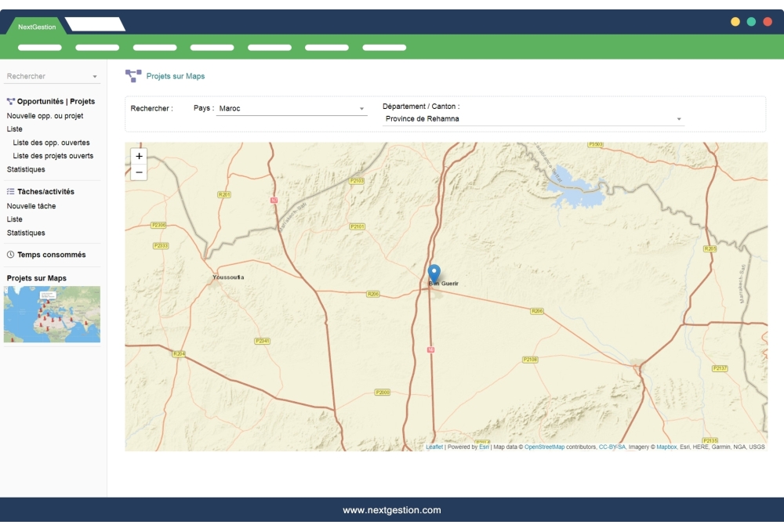784x532 pixels.
Task: Open Liste des projets ouverts
Action: [x=53, y=156]
